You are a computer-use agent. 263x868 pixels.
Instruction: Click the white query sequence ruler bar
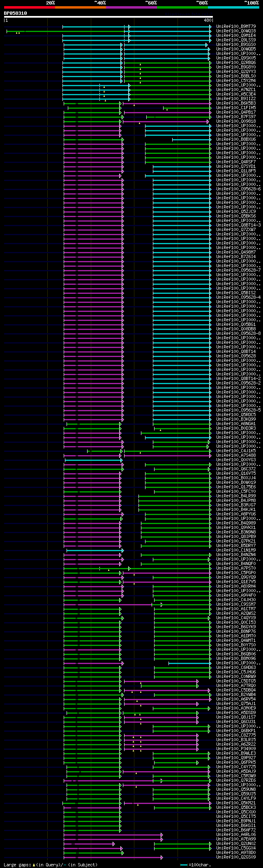pyautogui.click(x=108, y=17)
